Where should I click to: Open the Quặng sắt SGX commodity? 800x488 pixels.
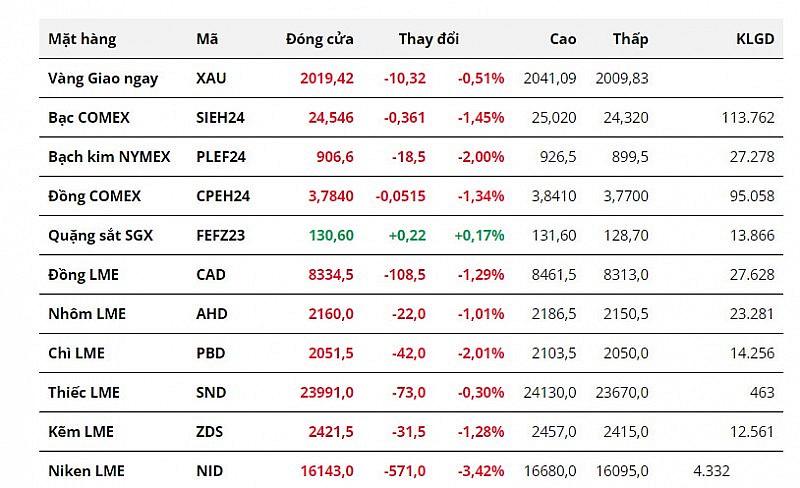pos(102,236)
